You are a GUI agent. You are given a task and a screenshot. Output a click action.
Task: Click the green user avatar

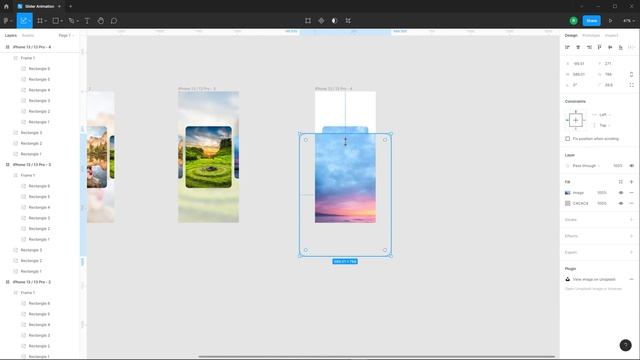573,20
